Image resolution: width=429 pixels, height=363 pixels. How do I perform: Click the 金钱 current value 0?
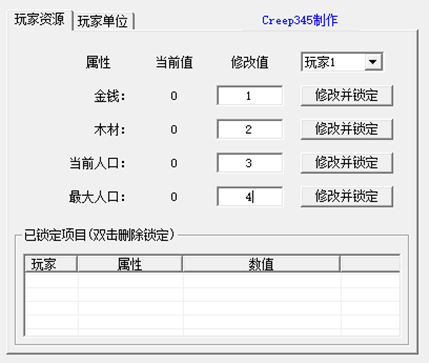coord(174,96)
